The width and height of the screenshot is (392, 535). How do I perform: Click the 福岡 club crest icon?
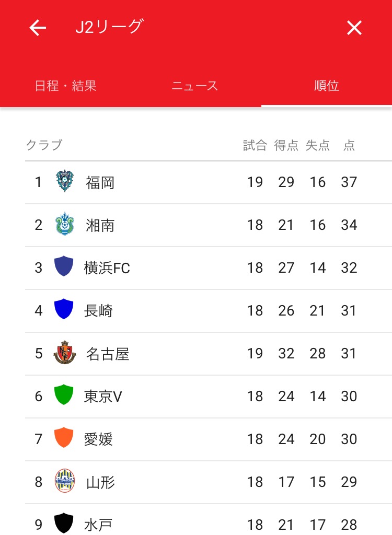click(x=65, y=182)
